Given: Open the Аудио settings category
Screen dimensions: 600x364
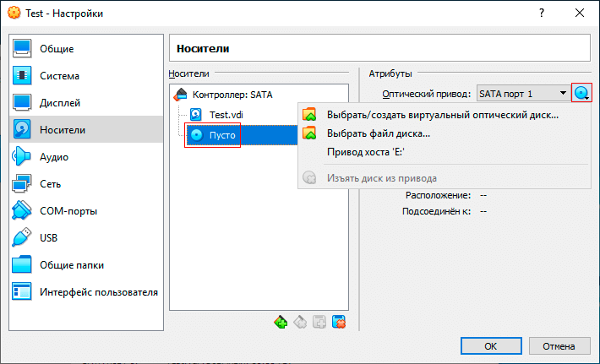Looking at the screenshot, I should click(x=86, y=157).
